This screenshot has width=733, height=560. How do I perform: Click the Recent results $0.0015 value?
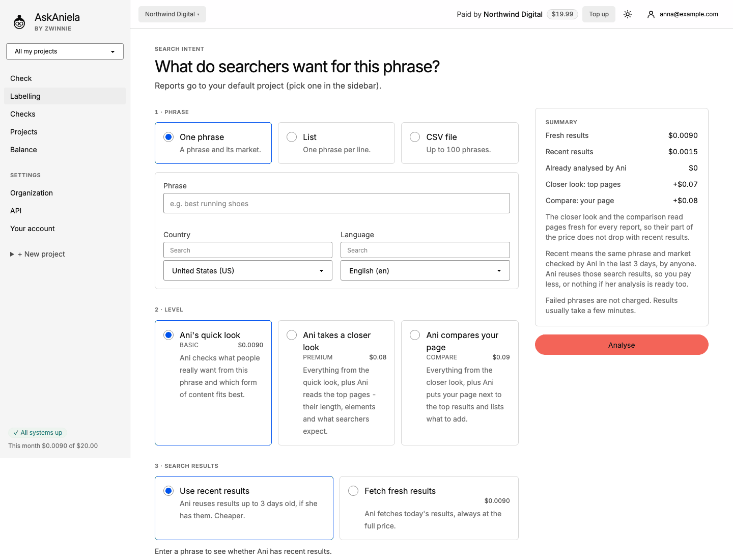(683, 152)
